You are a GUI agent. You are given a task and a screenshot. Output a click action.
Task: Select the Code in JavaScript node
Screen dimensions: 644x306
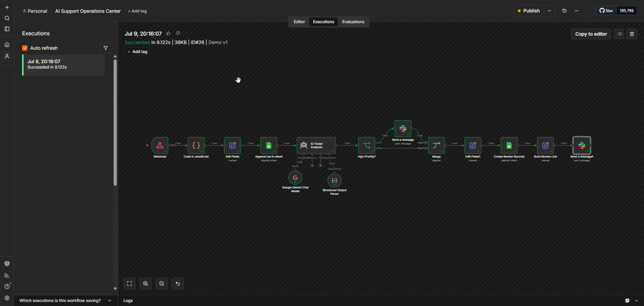pos(196,145)
